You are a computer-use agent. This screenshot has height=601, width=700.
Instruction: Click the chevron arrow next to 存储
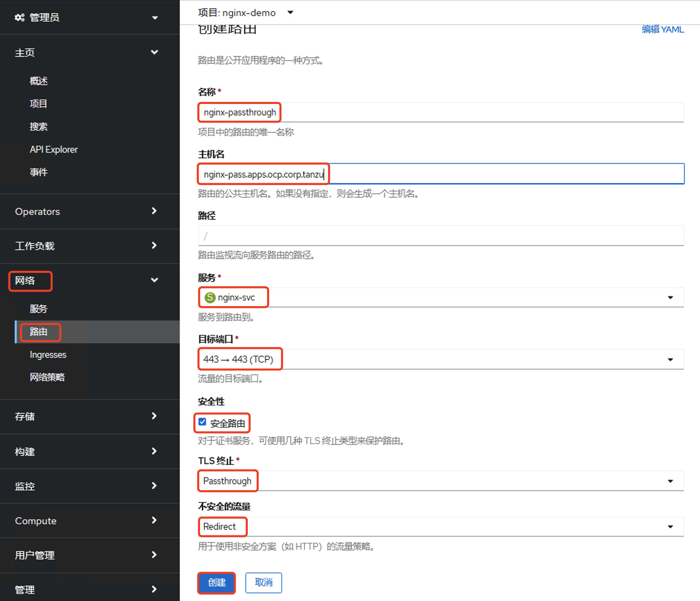[x=154, y=416]
